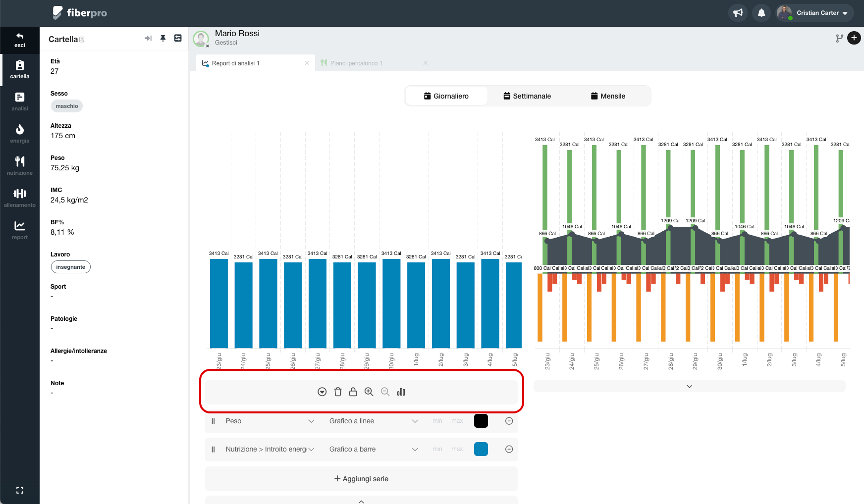Select the Report di analisi 1 tab
The width and height of the screenshot is (864, 504).
(x=236, y=63)
